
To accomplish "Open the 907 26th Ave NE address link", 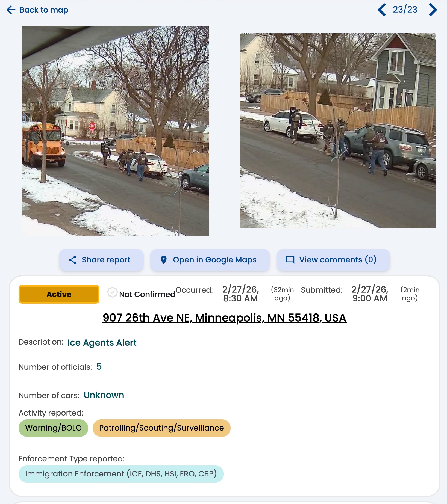I will 225,318.
